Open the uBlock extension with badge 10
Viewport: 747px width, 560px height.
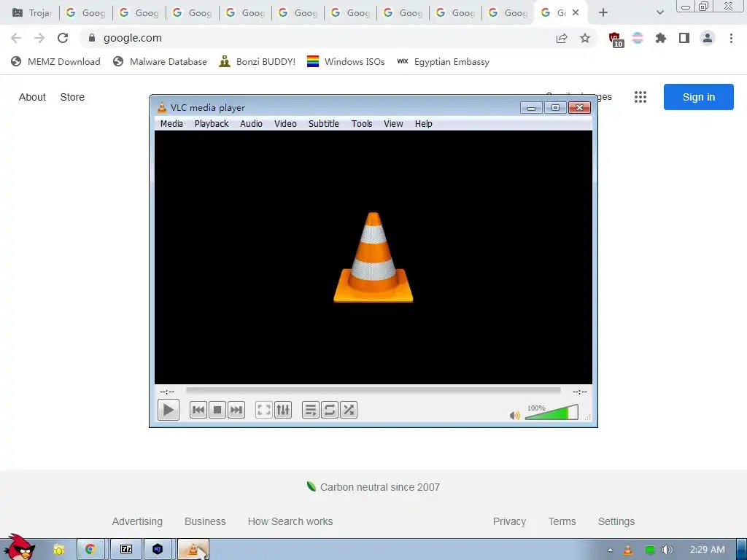(616, 39)
